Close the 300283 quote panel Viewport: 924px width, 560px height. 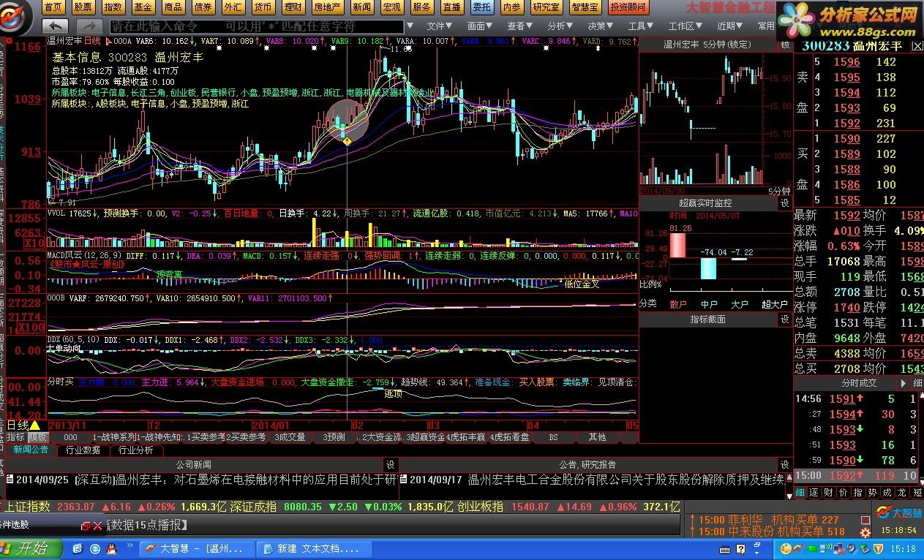tap(917, 46)
